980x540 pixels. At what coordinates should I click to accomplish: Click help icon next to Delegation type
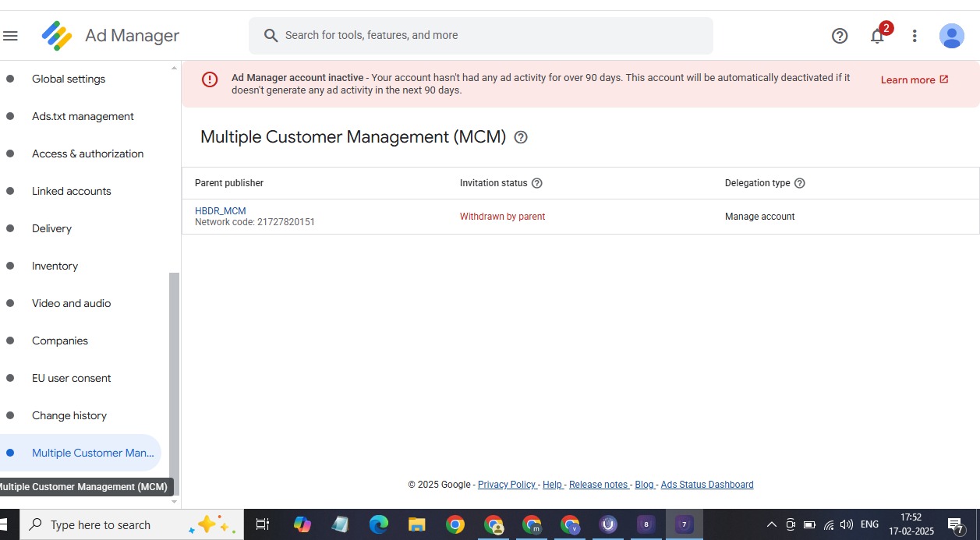pos(799,183)
